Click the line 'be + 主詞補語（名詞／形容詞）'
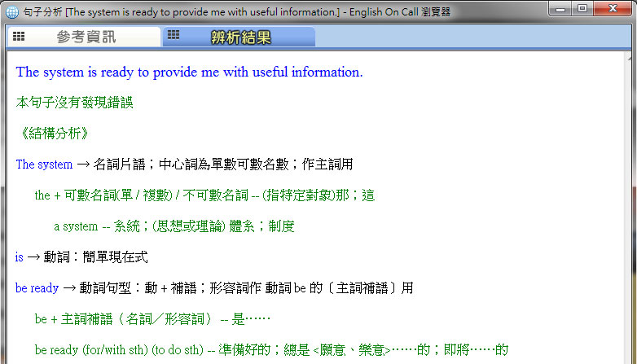Screen dimensions: 637x364 coord(152,319)
